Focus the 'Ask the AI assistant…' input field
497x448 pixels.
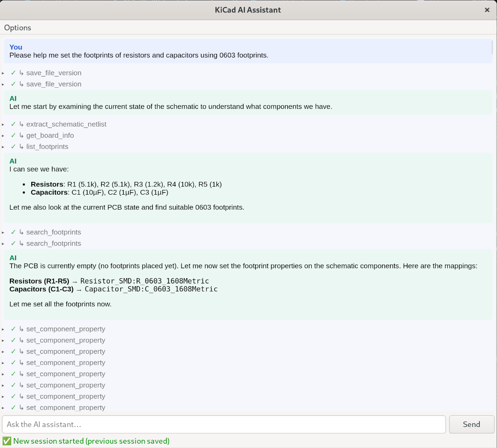[x=224, y=424]
